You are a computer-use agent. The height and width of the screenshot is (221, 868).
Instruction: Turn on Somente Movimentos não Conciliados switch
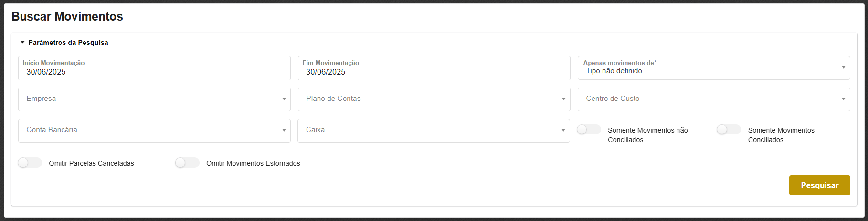coord(589,130)
